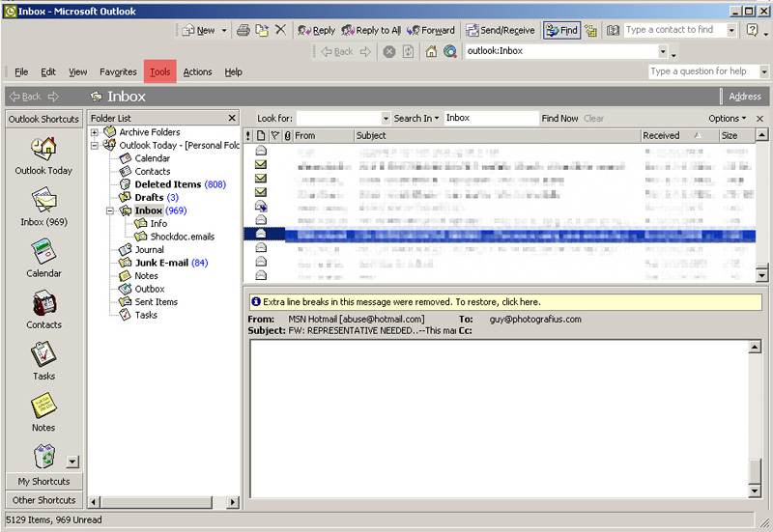Viewport: 773px width, 532px height.
Task: Click the Move to Folder toolbar icon
Action: [x=262, y=30]
